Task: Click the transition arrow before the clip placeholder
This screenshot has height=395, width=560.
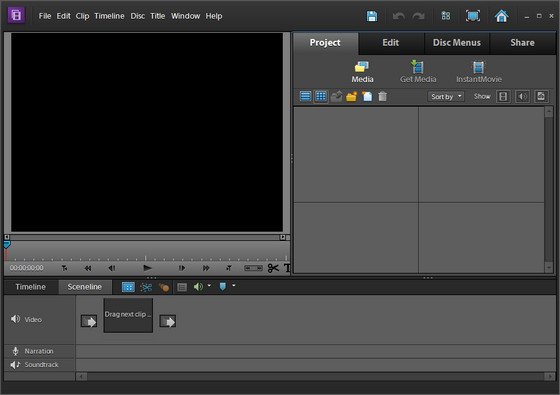Action: 89,321
